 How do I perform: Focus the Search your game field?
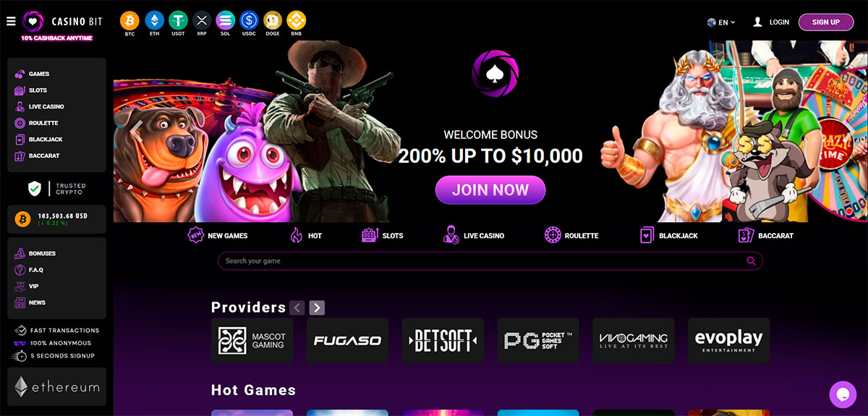tap(490, 261)
